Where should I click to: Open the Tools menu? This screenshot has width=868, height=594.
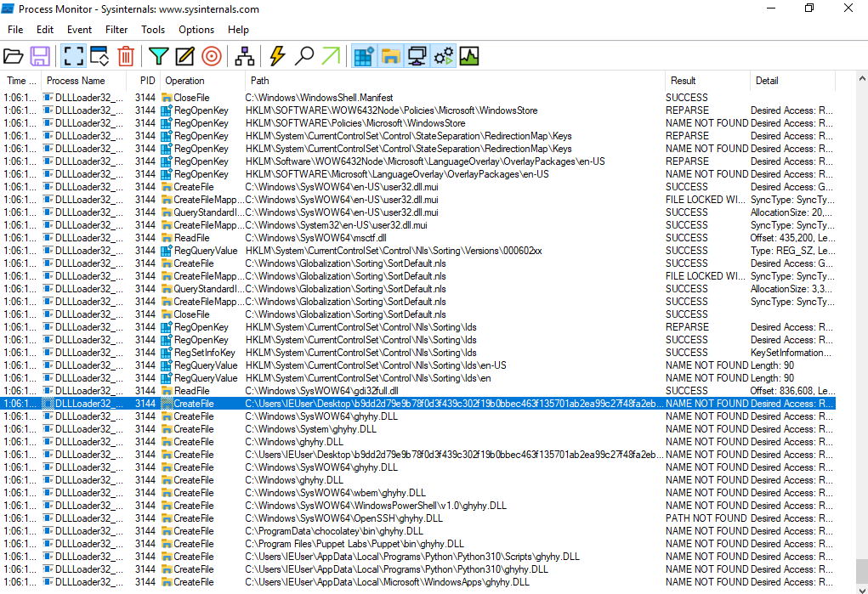tap(153, 29)
